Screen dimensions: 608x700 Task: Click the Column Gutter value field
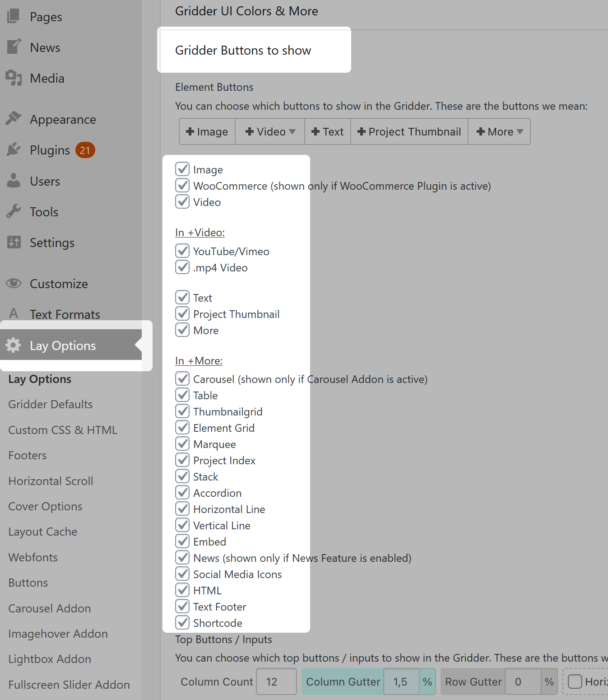pyautogui.click(x=401, y=681)
